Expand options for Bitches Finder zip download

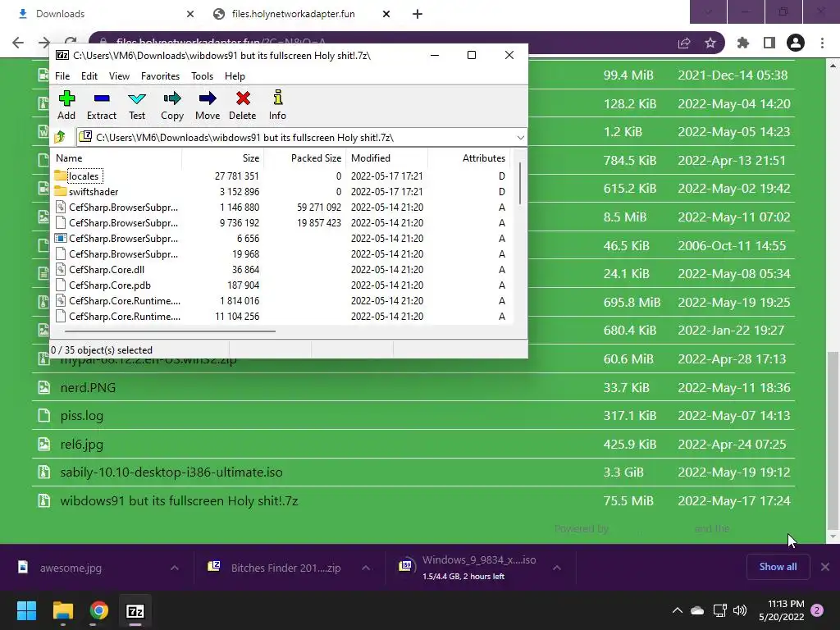pos(366,568)
